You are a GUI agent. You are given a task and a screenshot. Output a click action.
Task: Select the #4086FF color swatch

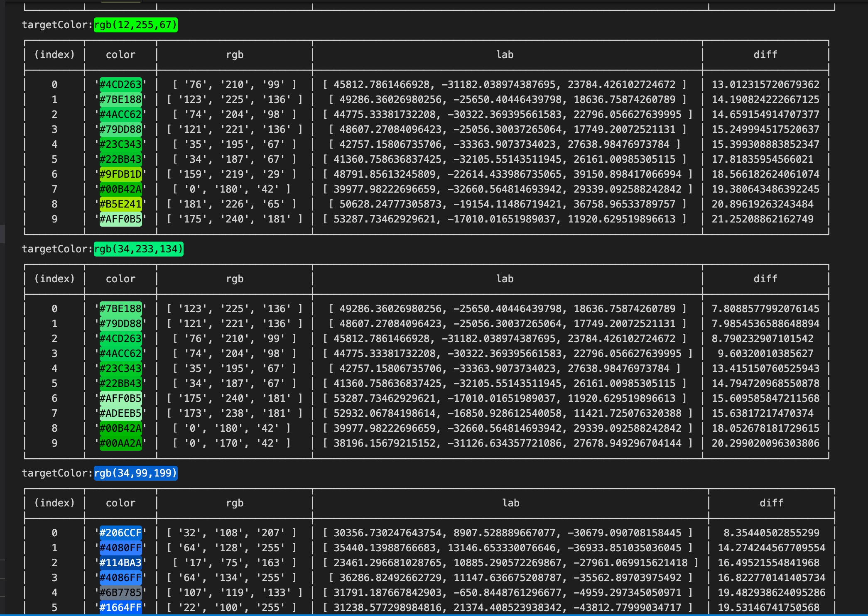coord(120,578)
